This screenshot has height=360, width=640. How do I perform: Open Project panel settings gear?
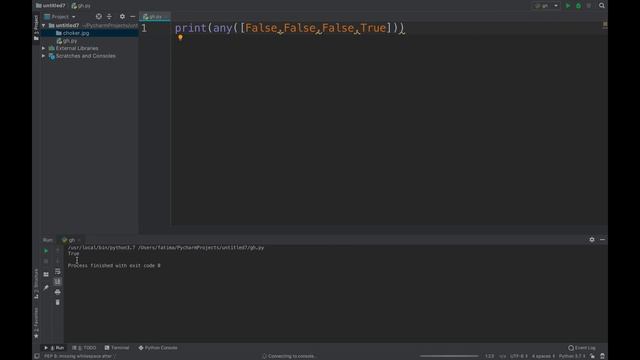pos(122,16)
